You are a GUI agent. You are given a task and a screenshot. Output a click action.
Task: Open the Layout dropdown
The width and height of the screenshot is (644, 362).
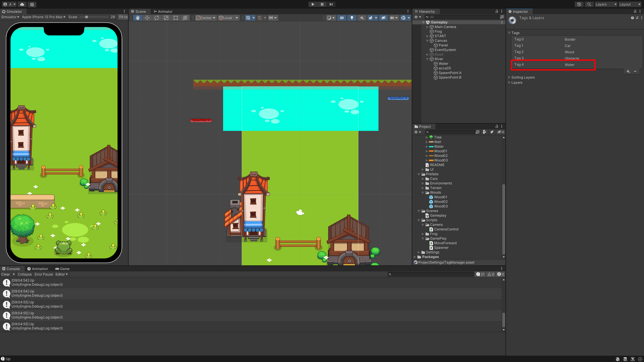(629, 4)
